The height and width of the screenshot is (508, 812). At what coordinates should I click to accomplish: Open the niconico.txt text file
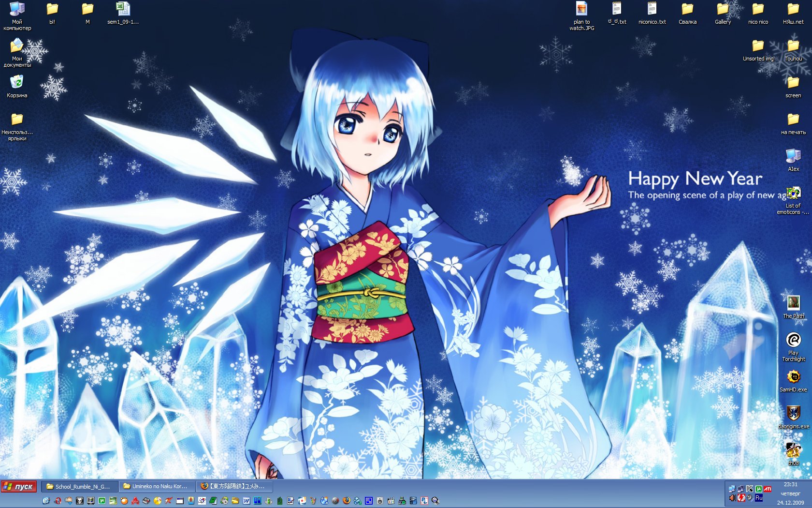coord(652,14)
